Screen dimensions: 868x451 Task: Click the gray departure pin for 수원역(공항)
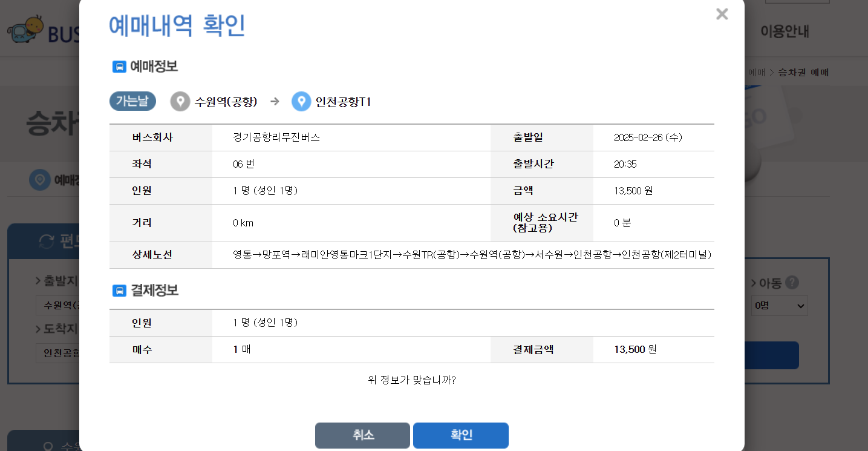(x=180, y=102)
